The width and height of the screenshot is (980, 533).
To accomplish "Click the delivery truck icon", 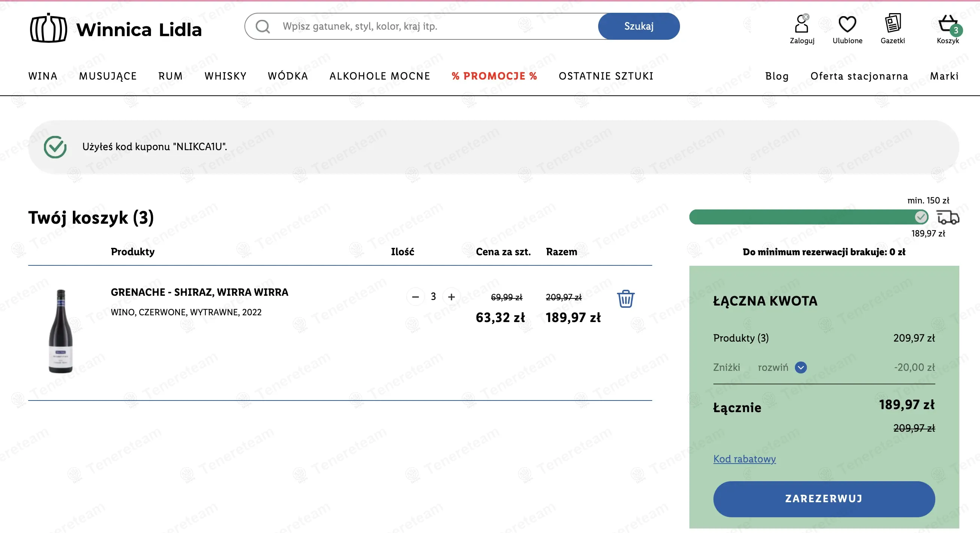I will click(948, 217).
